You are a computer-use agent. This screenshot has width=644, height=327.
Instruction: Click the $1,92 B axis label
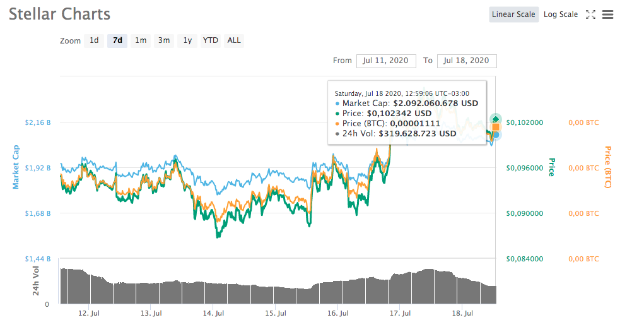[38, 168]
